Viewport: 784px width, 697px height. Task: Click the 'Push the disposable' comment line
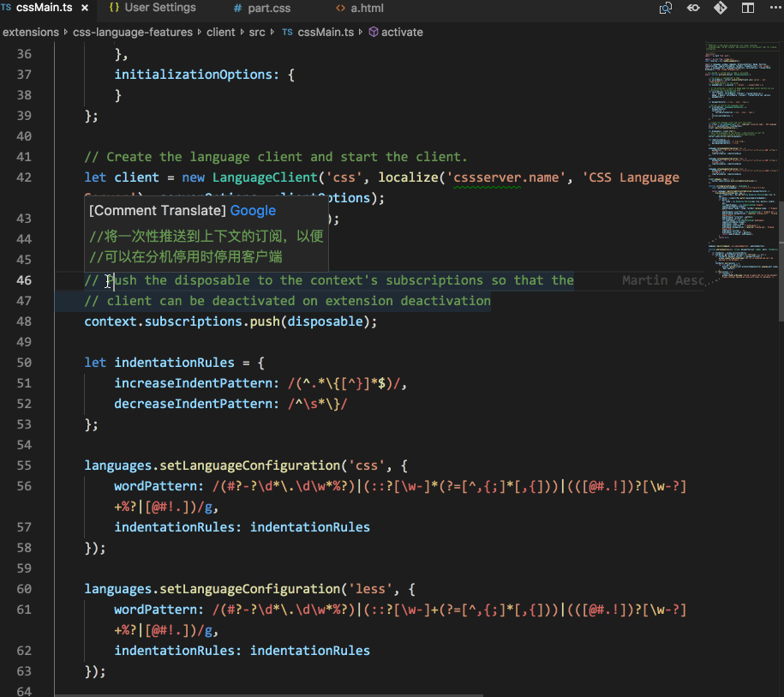(329, 280)
